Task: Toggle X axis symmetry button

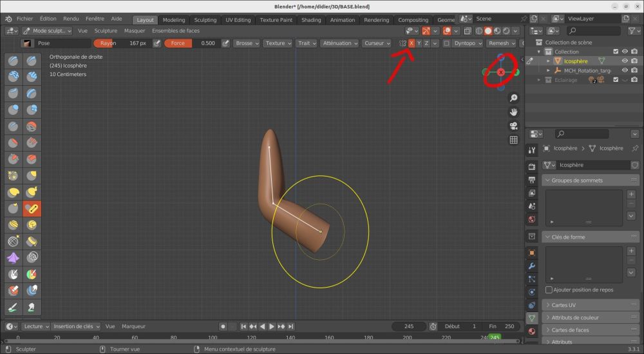Action: 411,43
